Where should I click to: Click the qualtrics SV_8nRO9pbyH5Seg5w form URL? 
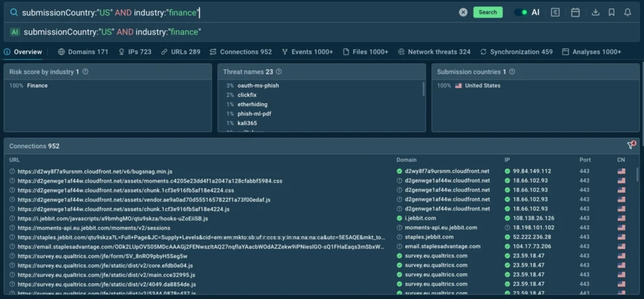coord(103,256)
